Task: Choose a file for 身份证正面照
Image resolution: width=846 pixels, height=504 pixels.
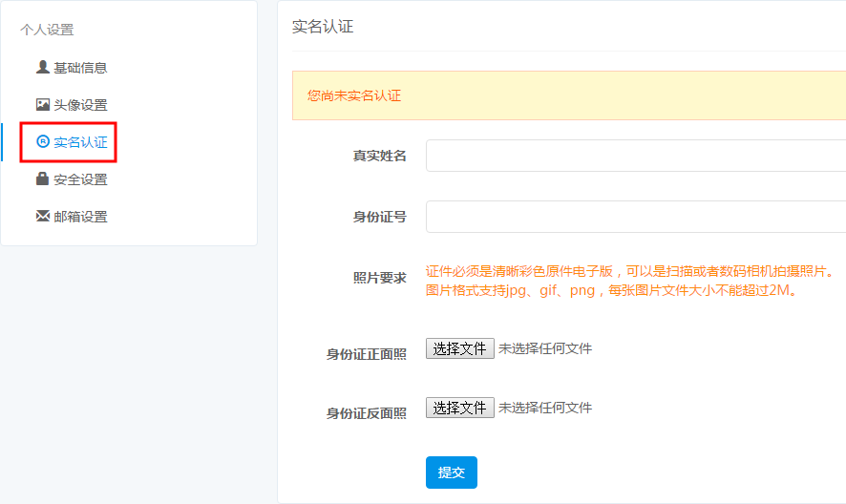Action: 459,348
